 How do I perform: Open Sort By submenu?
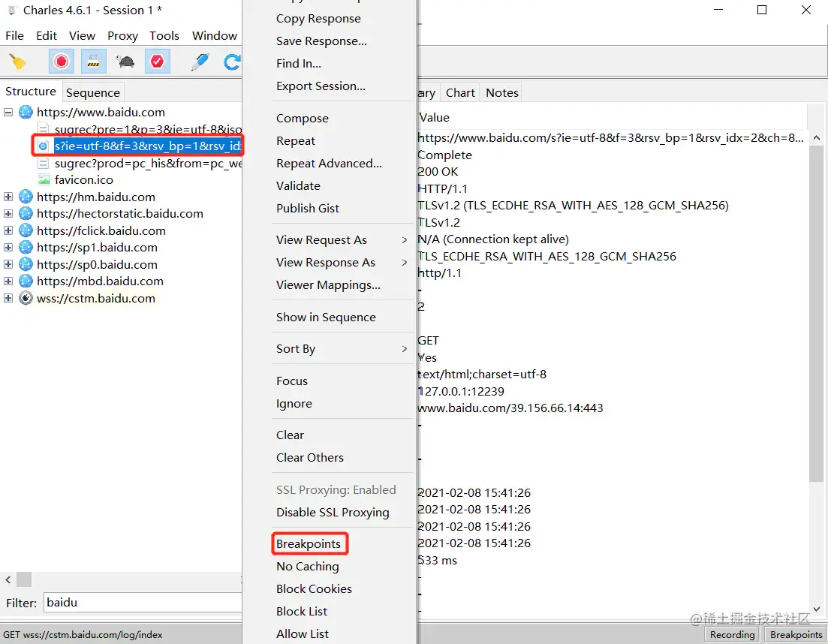click(342, 349)
